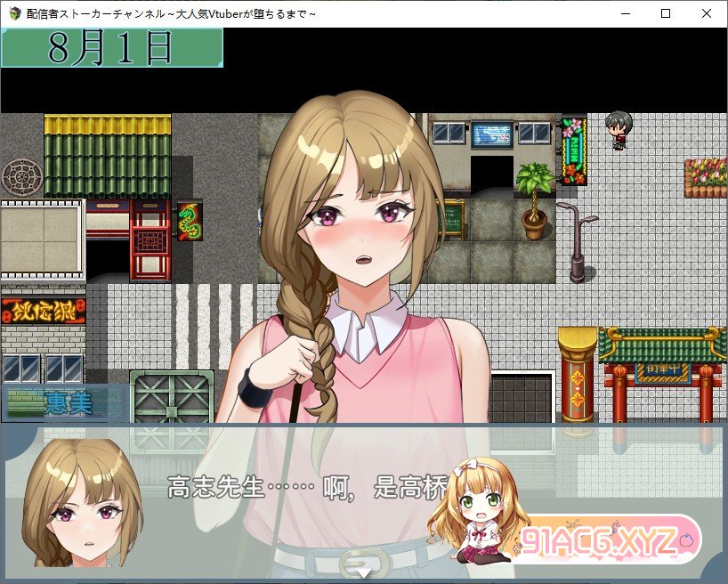Click the vertical neon sign by the building

pyautogui.click(x=574, y=150)
